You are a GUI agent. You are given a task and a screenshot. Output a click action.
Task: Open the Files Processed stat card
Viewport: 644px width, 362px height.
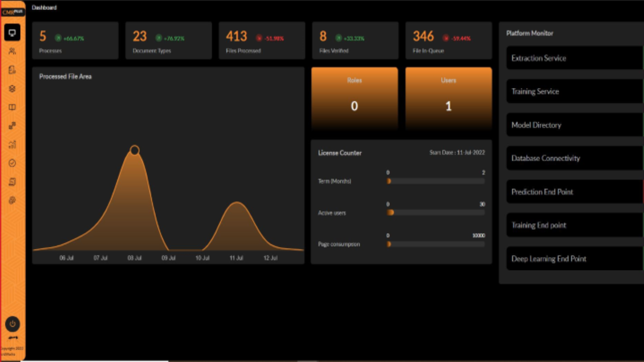coord(262,41)
